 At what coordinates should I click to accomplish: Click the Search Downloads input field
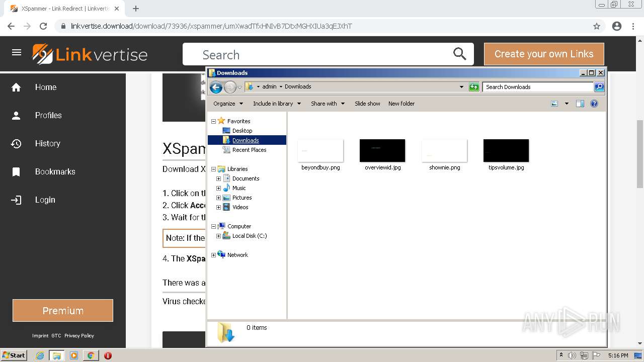(537, 87)
